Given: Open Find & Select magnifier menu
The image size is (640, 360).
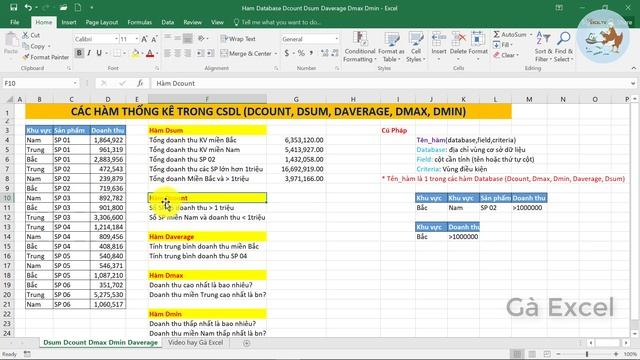Looking at the screenshot, I should [x=564, y=47].
